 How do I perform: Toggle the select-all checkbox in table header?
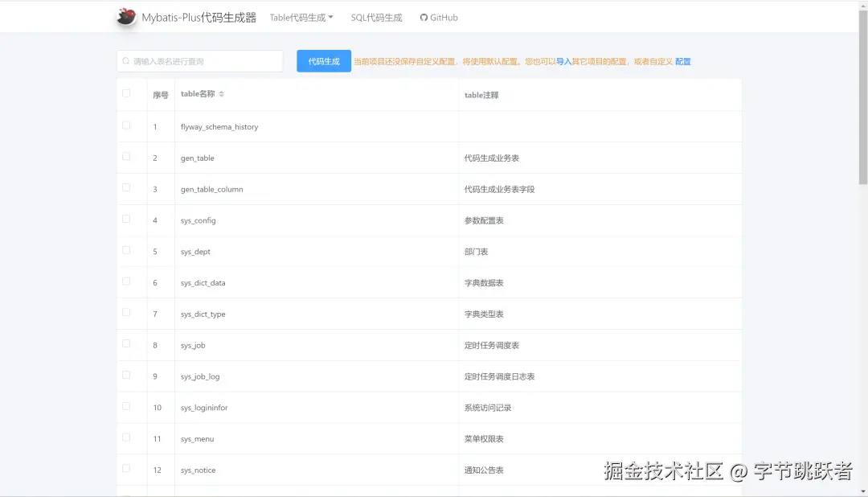coord(125,92)
